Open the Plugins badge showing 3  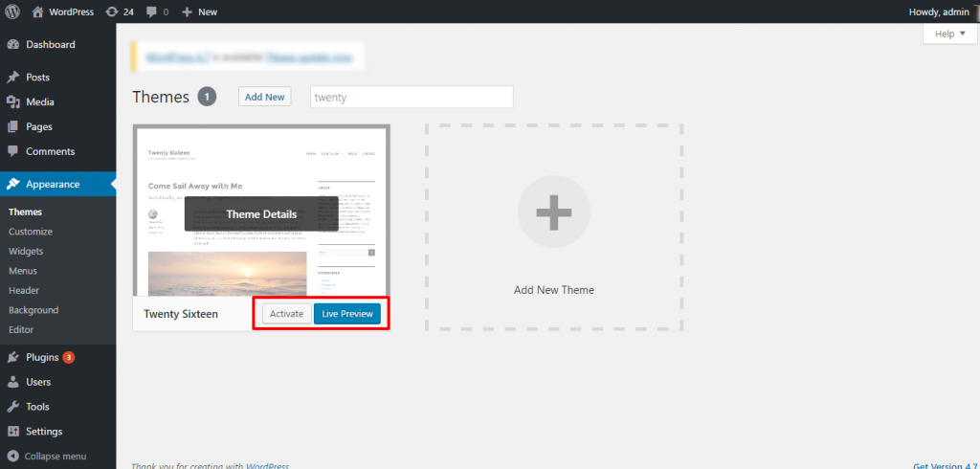pyautogui.click(x=69, y=358)
